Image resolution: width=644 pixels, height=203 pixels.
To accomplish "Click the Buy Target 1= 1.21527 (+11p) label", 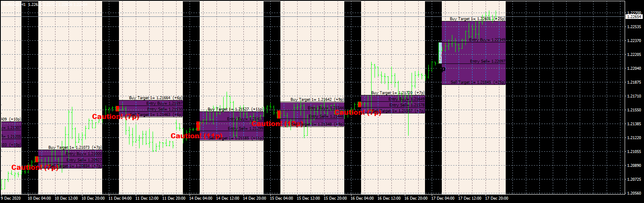I will [235, 109].
